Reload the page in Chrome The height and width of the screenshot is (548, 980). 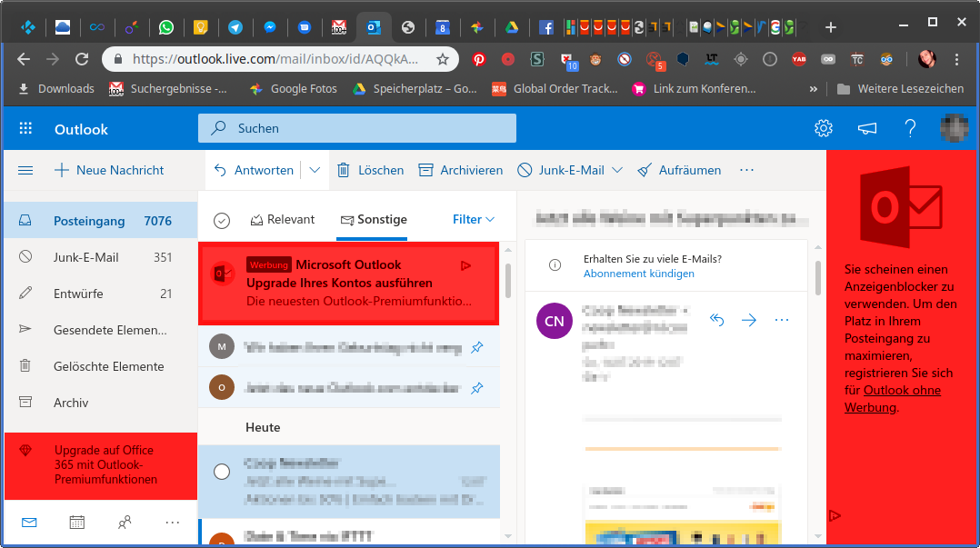(82, 59)
